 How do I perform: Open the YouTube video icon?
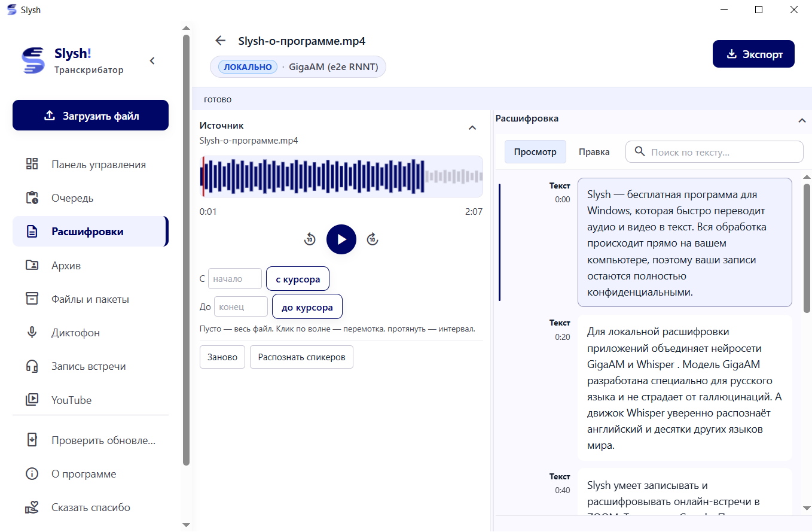click(32, 400)
